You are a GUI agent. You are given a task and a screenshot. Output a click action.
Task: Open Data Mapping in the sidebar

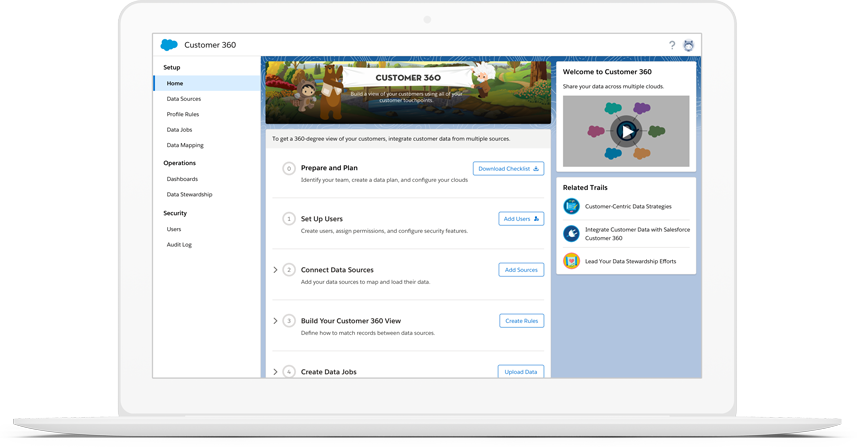[185, 145]
